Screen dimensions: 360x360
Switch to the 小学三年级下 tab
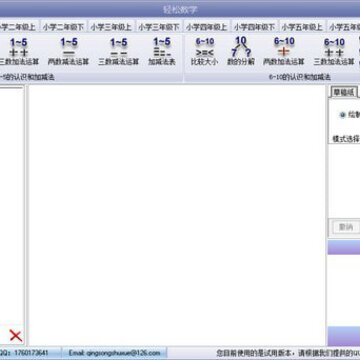[159, 27]
